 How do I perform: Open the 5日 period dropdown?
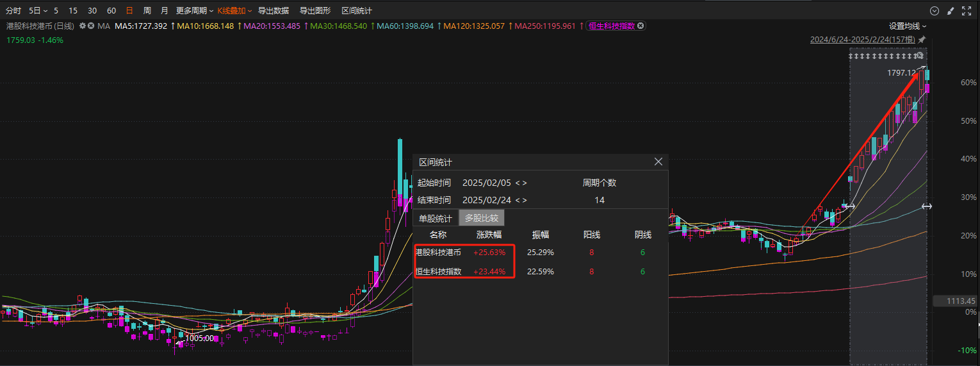pyautogui.click(x=37, y=11)
